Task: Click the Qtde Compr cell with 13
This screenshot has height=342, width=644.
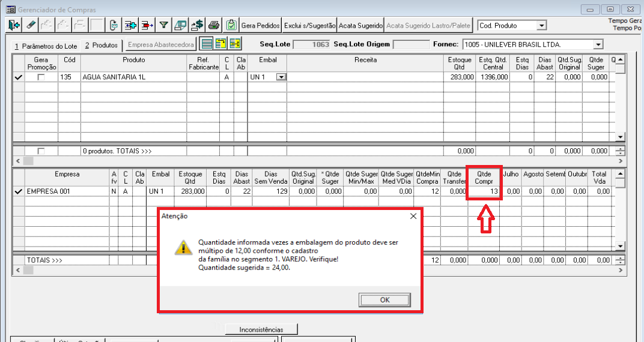Action: (x=484, y=191)
